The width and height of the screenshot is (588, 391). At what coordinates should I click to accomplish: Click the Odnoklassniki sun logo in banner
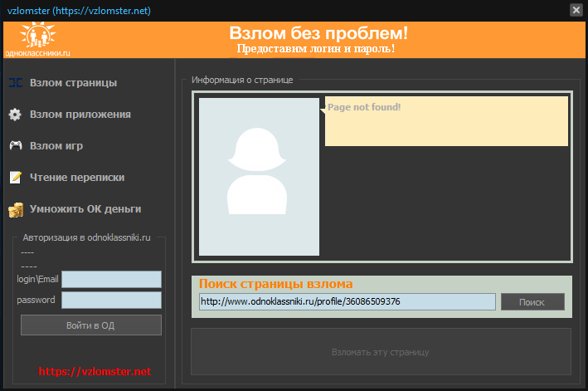point(37,35)
